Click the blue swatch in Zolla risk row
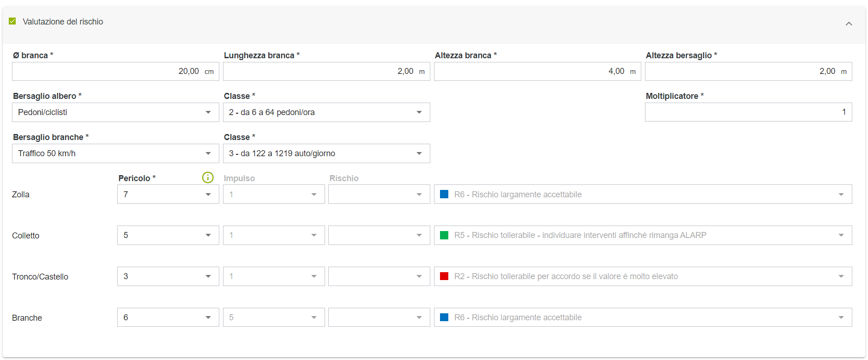This screenshot has height=360, width=868. tap(444, 195)
